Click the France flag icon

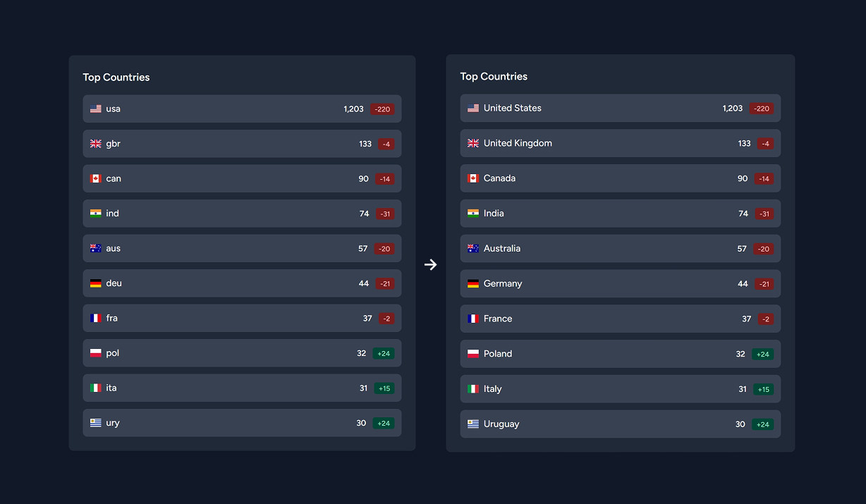[472, 319]
